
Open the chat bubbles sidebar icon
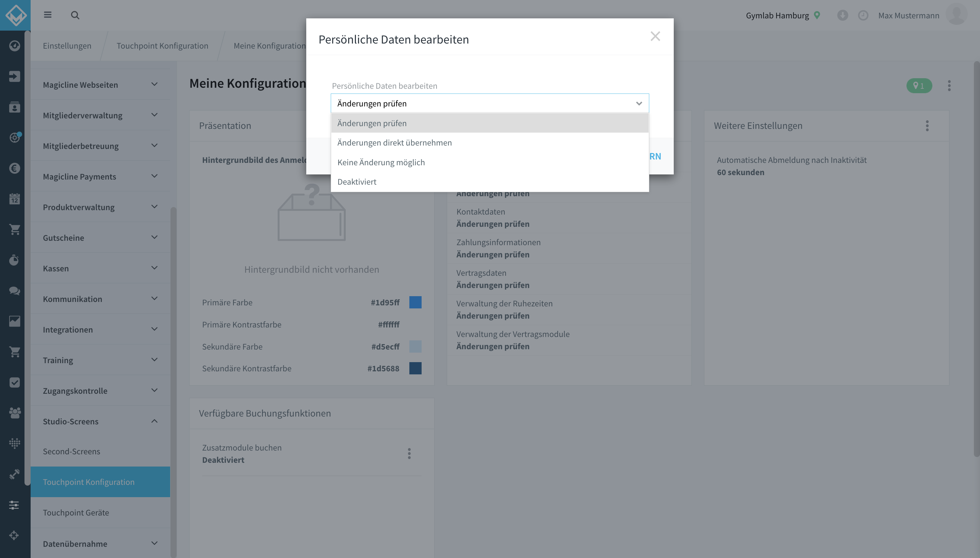(15, 290)
